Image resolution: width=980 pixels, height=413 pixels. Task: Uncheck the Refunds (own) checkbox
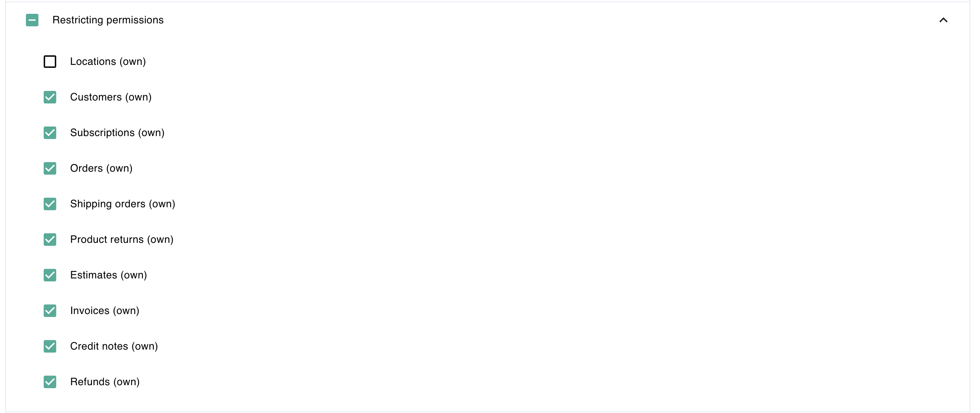(x=50, y=382)
